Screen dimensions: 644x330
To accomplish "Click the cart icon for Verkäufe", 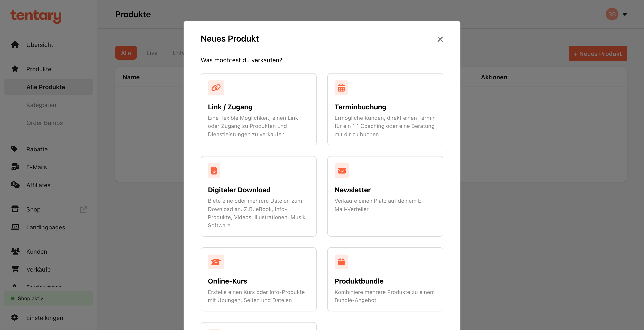I will click(x=15, y=269).
